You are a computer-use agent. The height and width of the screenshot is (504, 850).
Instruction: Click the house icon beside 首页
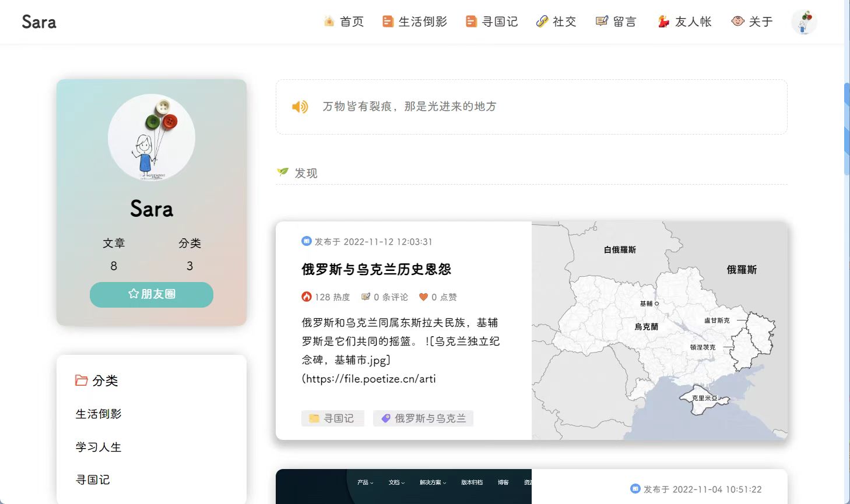tap(329, 22)
